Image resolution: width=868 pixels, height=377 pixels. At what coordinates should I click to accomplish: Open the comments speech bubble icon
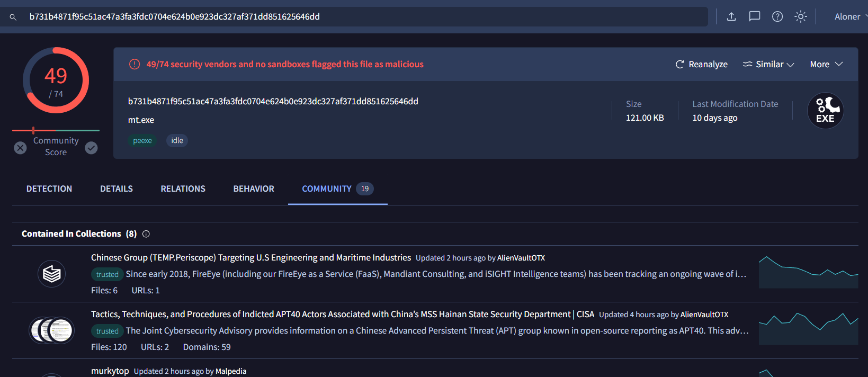pos(755,16)
